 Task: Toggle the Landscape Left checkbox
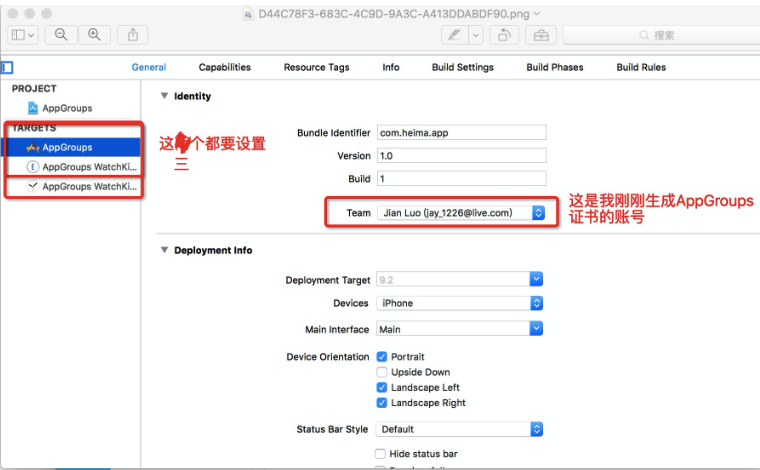(x=382, y=388)
